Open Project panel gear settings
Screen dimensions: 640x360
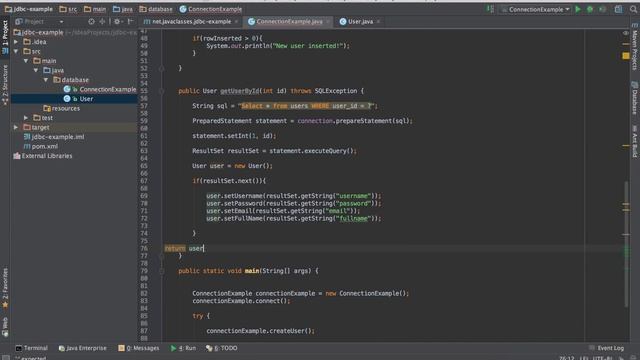118,21
